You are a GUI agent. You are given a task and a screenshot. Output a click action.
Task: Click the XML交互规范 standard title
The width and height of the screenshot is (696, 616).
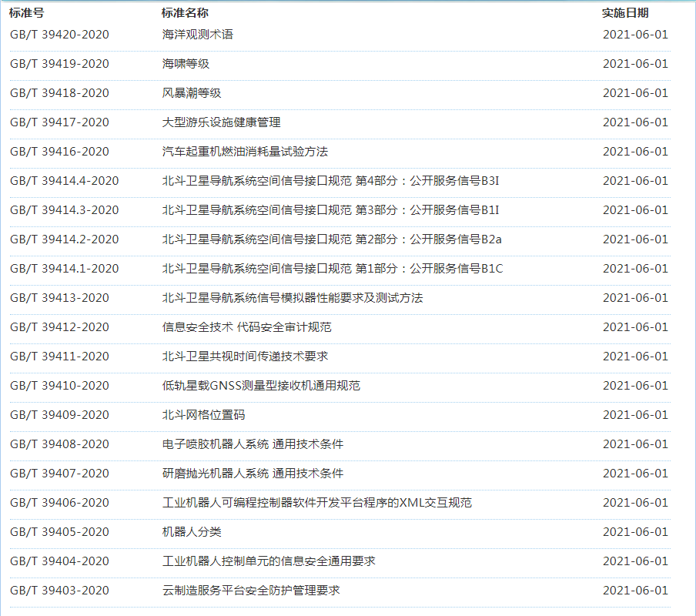[x=317, y=504]
